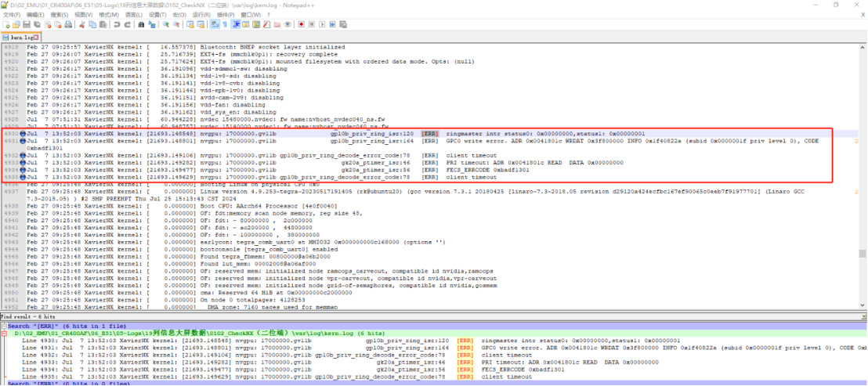Click the Undo arrow icon
This screenshot has width=868, height=386.
tap(117, 24)
